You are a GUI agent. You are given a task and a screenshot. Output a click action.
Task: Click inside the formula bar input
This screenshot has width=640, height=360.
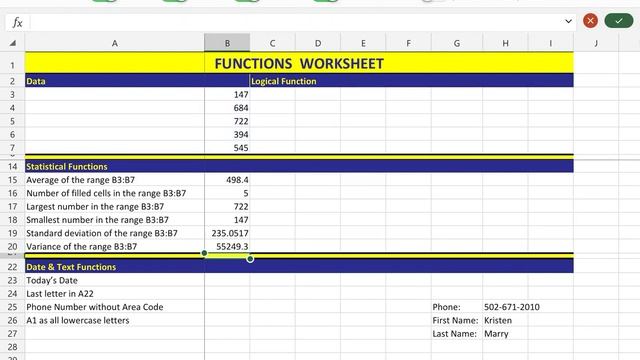296,22
